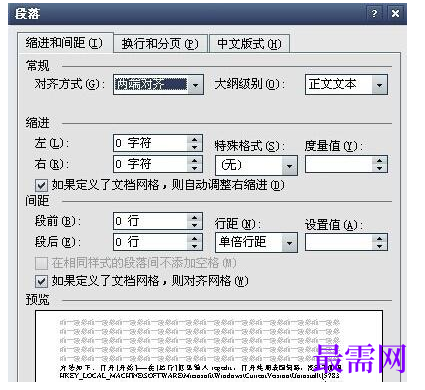This screenshot has height=390, width=425.
Task: Switch to the 换行和分页 tab
Action: (160, 44)
